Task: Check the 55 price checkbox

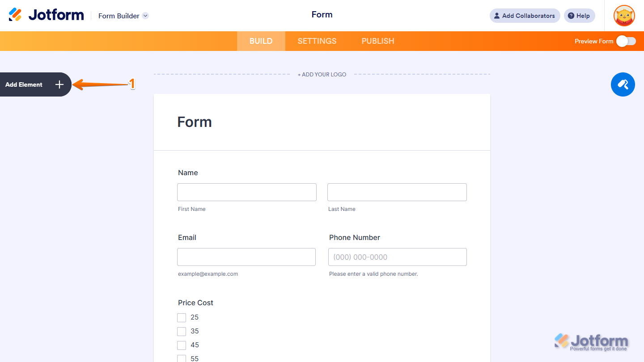Action: pos(182,358)
